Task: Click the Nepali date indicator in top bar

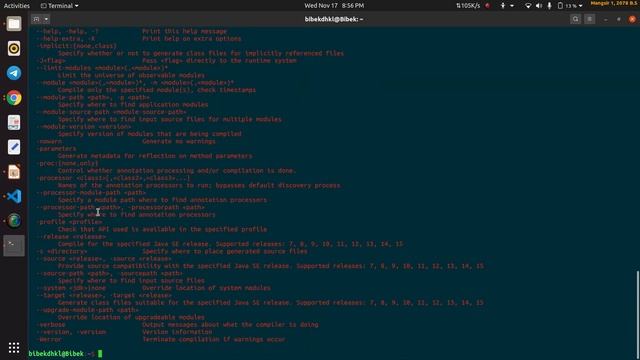Action: point(614,3)
